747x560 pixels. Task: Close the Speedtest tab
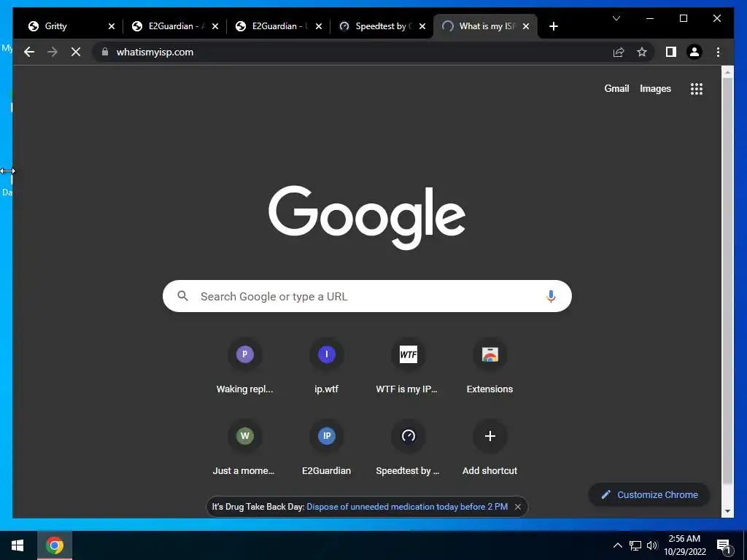pyautogui.click(x=422, y=26)
